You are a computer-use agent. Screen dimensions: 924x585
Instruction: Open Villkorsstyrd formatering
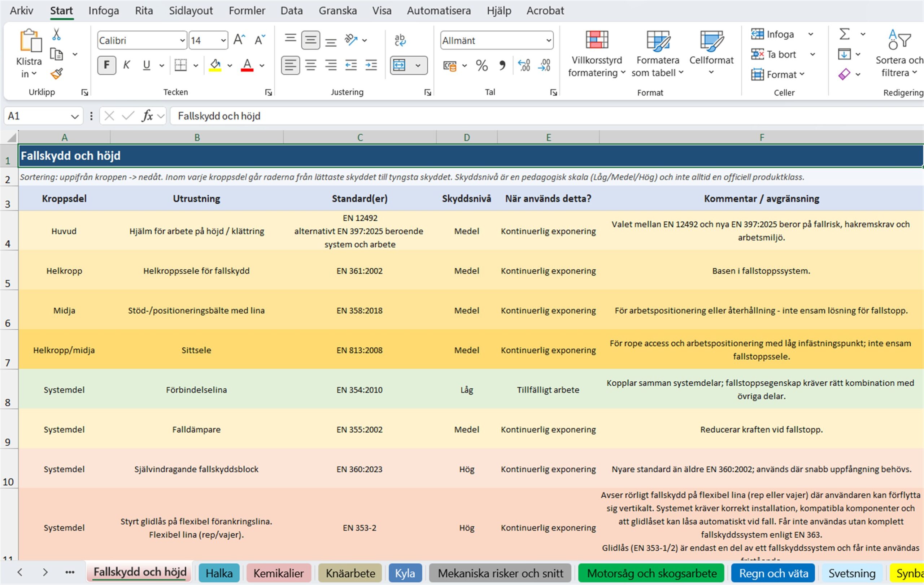[597, 54]
